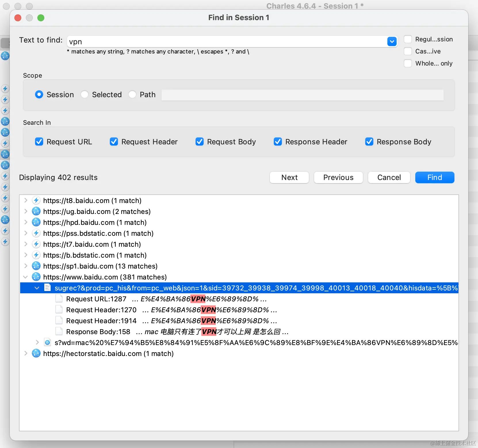The width and height of the screenshot is (478, 448).
Task: Enable the Regular expression checkbox
Action: coord(408,39)
